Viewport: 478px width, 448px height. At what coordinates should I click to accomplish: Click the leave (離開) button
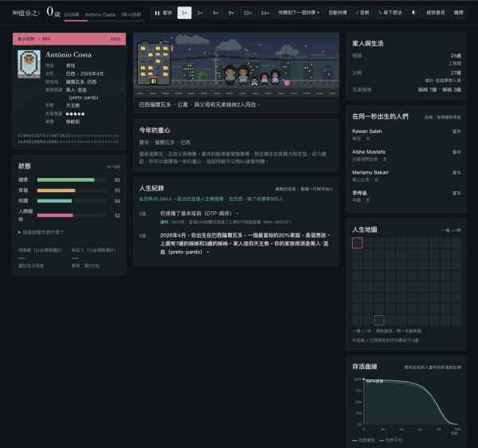click(459, 13)
